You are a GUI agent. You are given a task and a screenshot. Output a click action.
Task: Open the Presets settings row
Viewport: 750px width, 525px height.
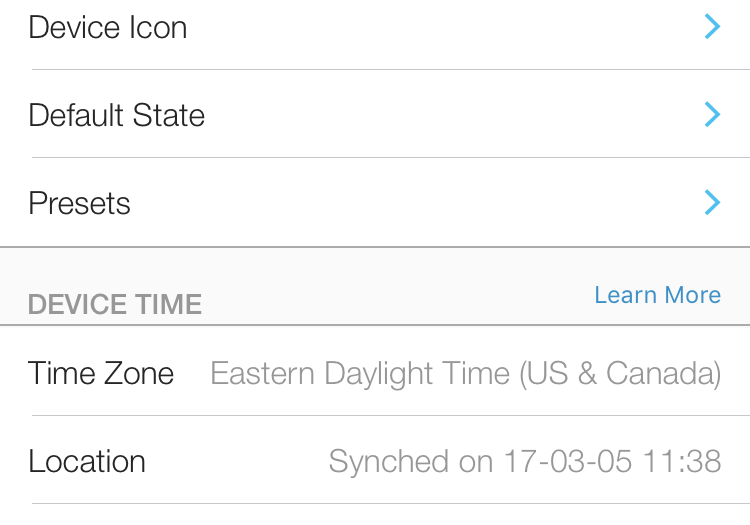375,203
